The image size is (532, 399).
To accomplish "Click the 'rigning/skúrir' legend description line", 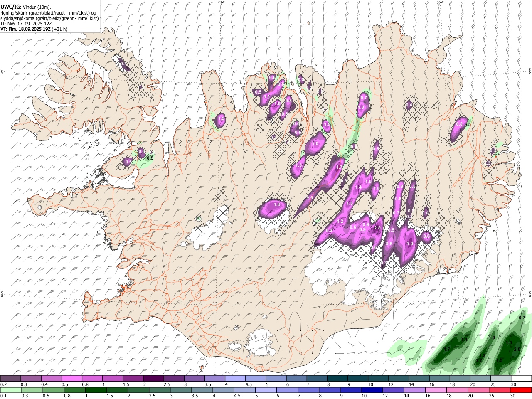I will 49,13.
